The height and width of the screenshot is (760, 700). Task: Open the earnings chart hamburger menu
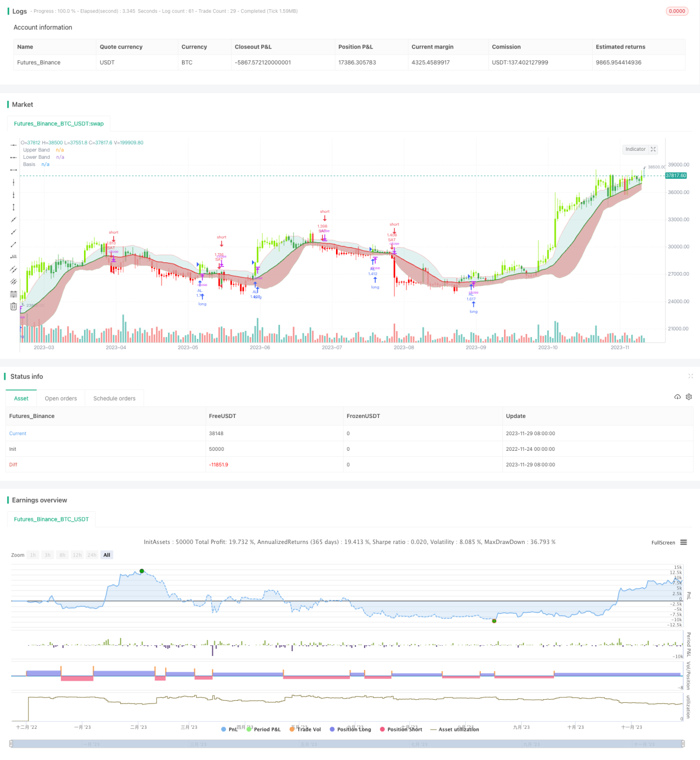(x=683, y=542)
